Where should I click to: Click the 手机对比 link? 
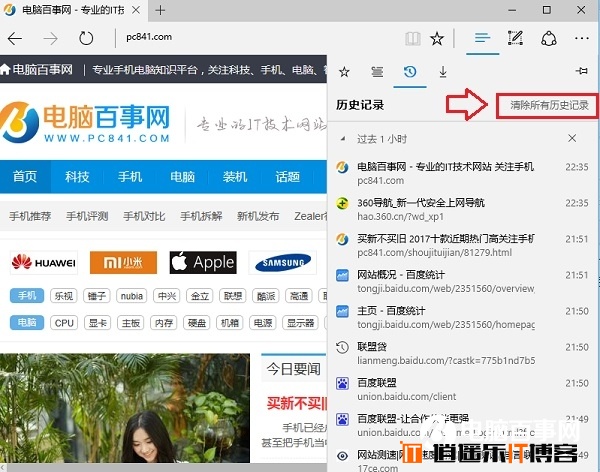pos(144,216)
